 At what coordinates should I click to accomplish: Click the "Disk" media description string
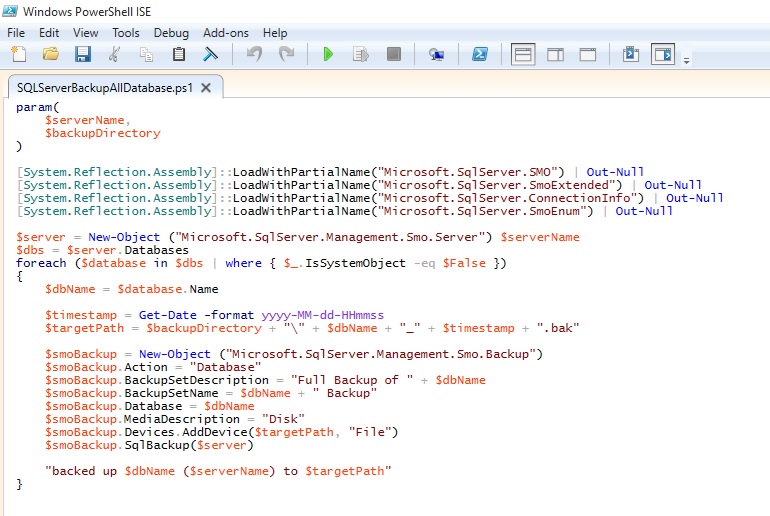pos(283,419)
